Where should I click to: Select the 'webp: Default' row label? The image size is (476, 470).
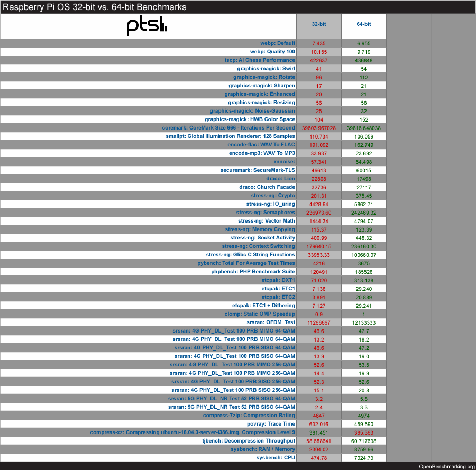[x=278, y=43]
